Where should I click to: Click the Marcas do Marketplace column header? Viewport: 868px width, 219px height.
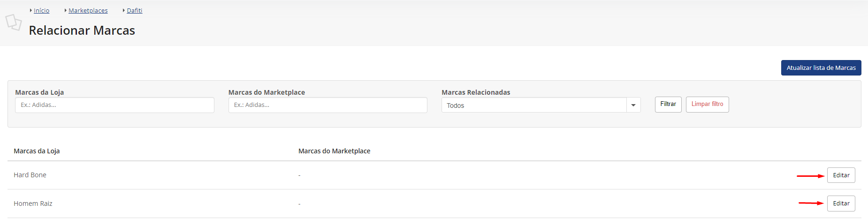coord(335,151)
